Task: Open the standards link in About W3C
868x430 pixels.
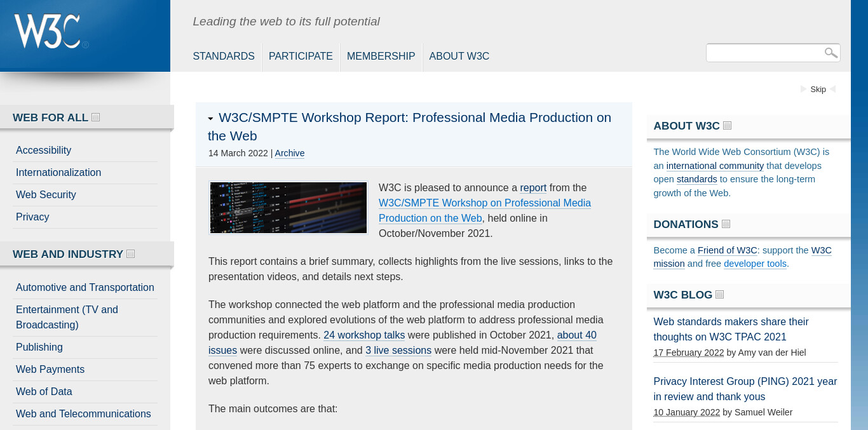Action: tap(696, 179)
